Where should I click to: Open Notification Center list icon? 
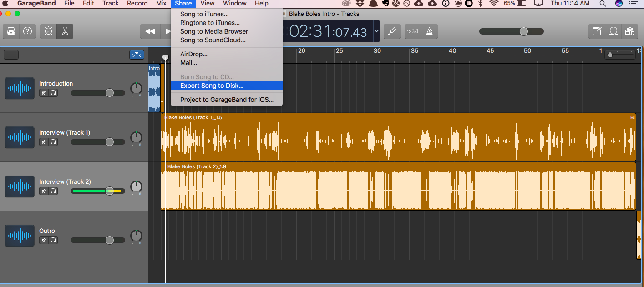point(634,4)
